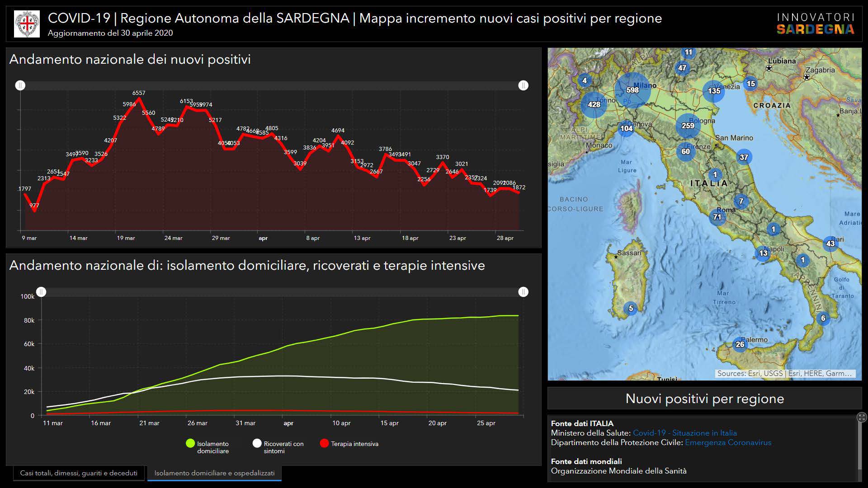Click the Innovatori Sardegna logo

pyautogui.click(x=815, y=24)
